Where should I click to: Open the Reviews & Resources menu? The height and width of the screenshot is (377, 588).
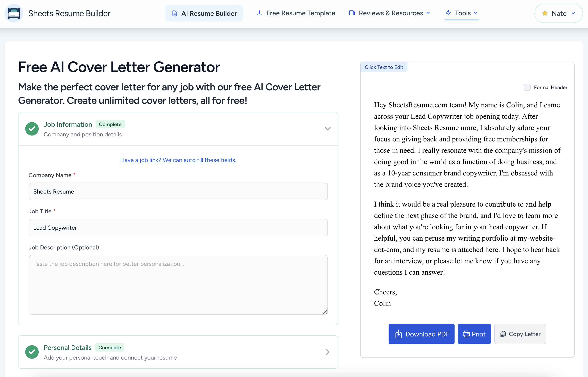pyautogui.click(x=391, y=13)
